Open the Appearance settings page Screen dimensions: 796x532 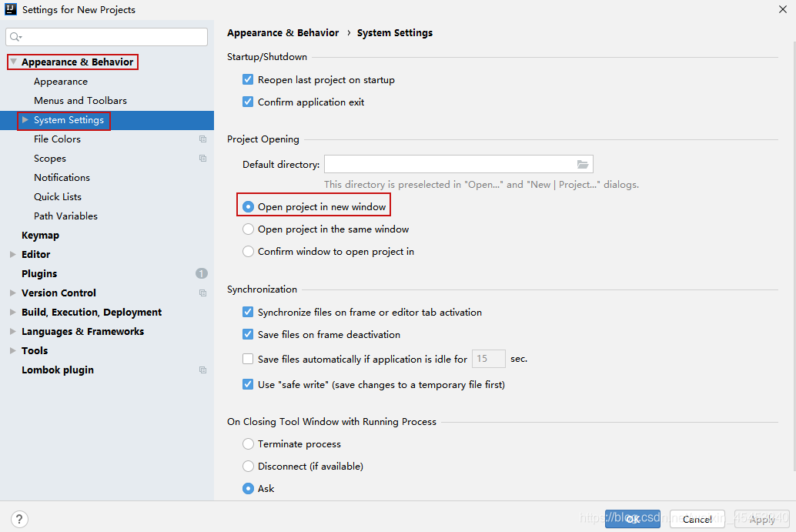tap(60, 81)
